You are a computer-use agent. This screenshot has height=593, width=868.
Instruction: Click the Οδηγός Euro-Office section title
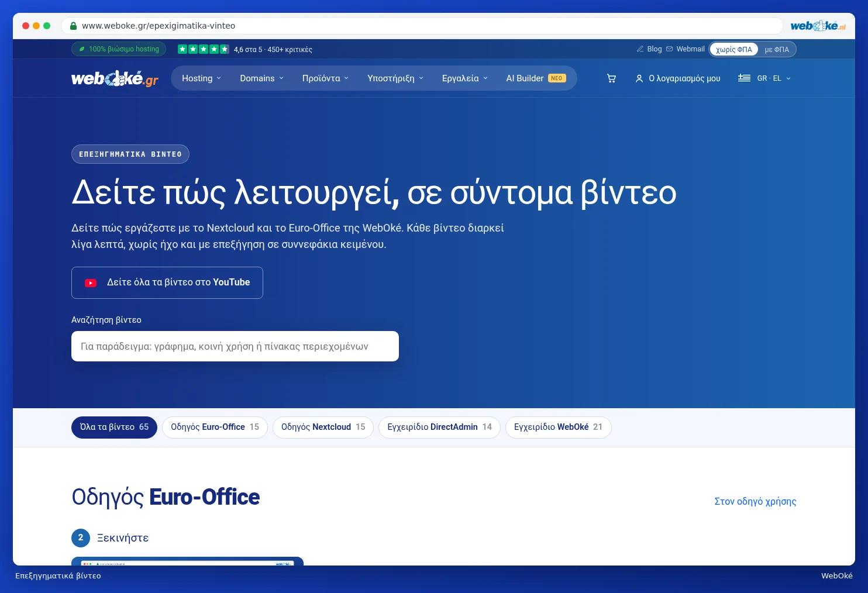(166, 498)
